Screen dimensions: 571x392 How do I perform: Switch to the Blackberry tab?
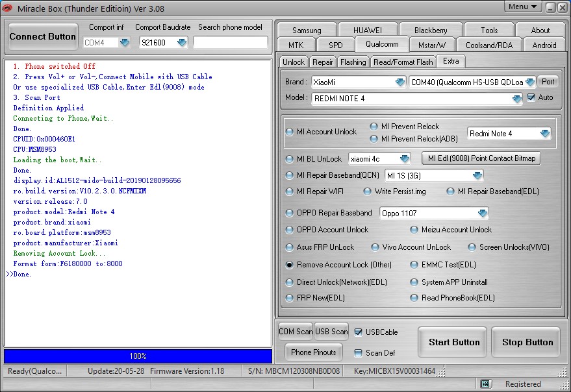click(x=431, y=31)
